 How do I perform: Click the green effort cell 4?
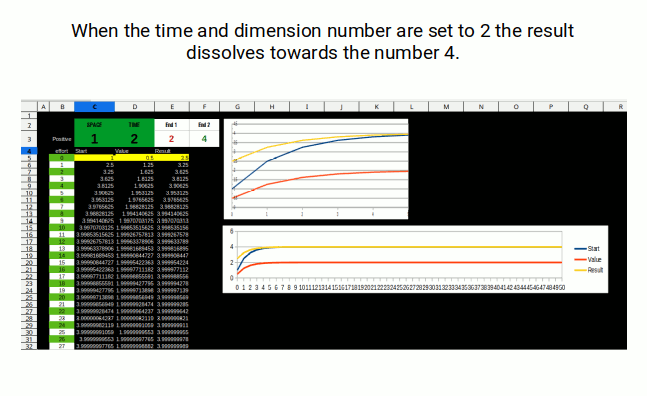tap(62, 186)
